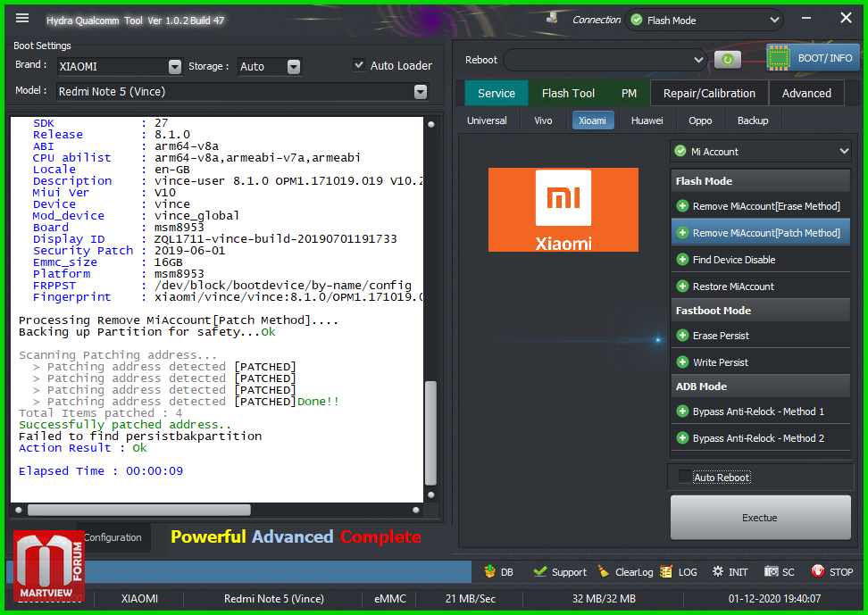
Task: Click the BOOT/INFO chip button
Action: coord(813,58)
